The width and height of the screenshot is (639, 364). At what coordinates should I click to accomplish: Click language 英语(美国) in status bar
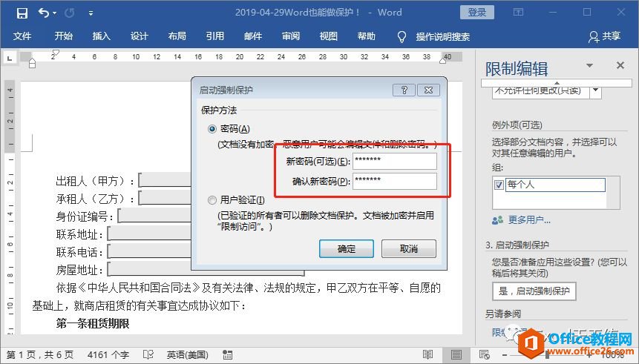coord(188,355)
